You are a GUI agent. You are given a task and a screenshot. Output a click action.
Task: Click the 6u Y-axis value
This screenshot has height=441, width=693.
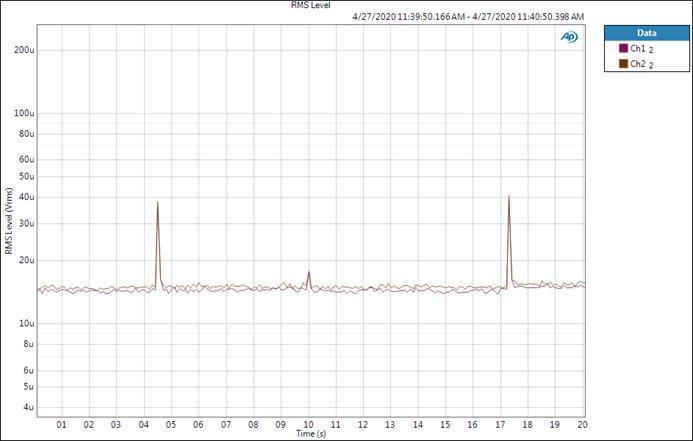click(x=29, y=370)
